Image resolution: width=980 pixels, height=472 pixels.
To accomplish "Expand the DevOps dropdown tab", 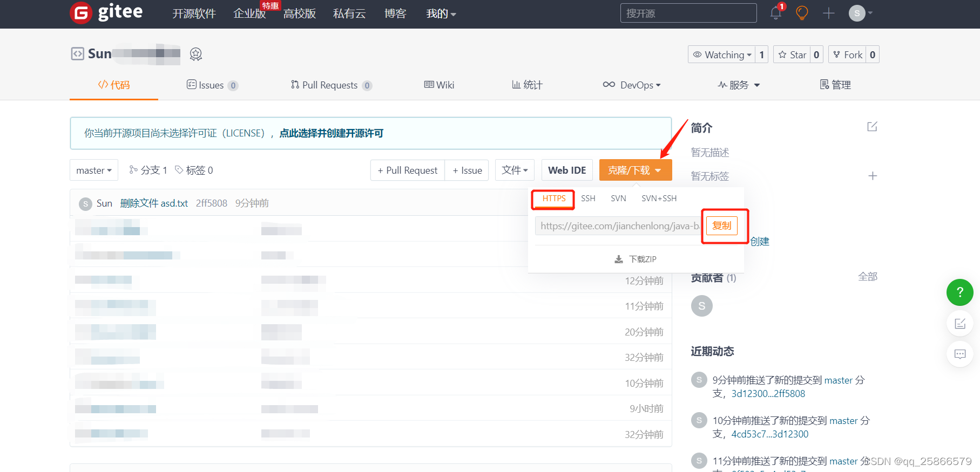I will click(x=632, y=85).
